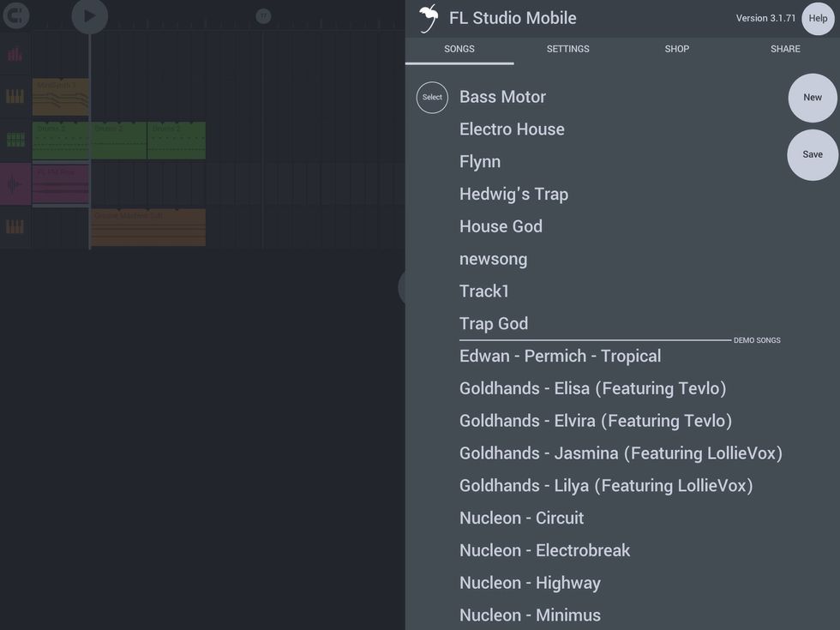Create a song with the New button
Screen dimensions: 840x630
click(813, 98)
